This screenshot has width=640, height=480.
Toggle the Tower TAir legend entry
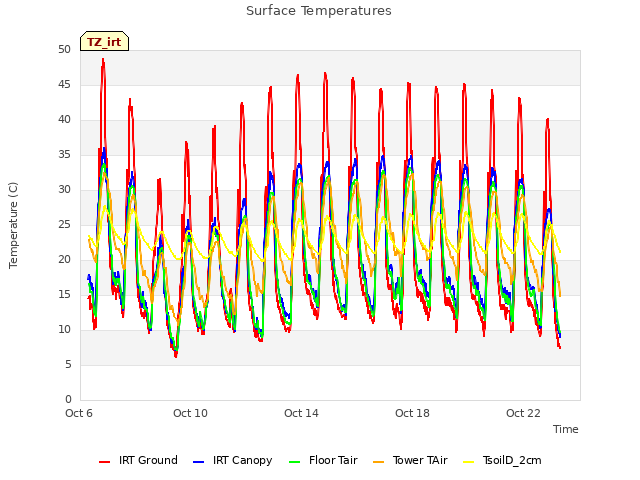(x=410, y=460)
